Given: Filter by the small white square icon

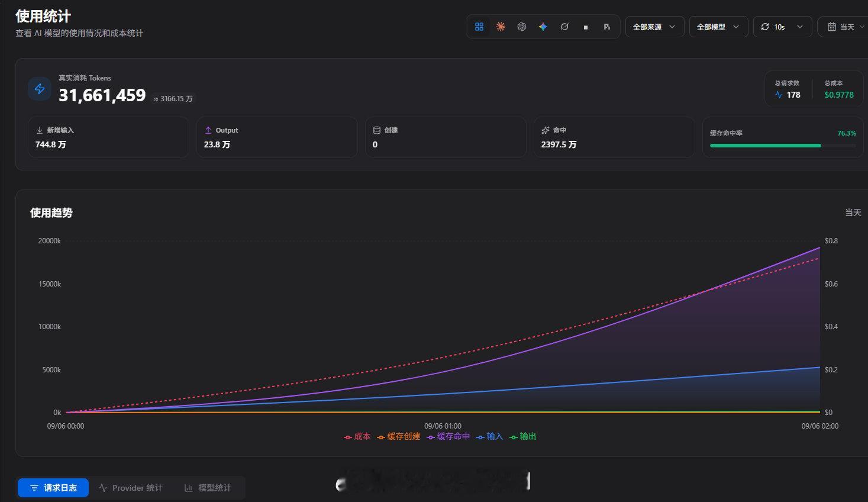Looking at the screenshot, I should [x=586, y=27].
